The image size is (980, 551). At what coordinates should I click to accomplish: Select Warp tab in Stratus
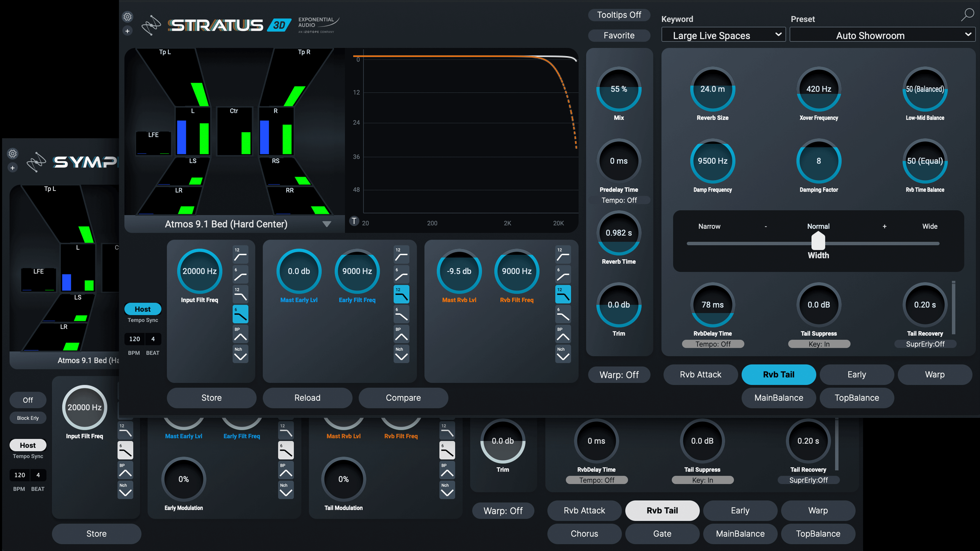pyautogui.click(x=935, y=374)
